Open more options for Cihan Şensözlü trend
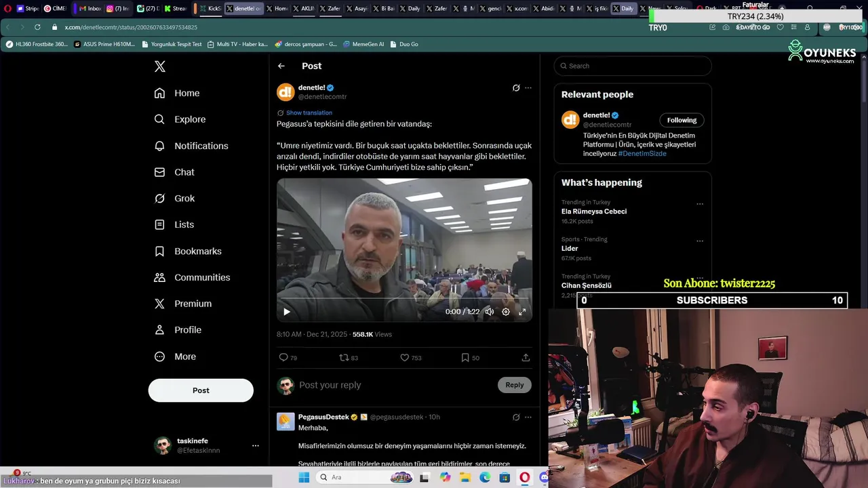The image size is (868, 488). [700, 278]
